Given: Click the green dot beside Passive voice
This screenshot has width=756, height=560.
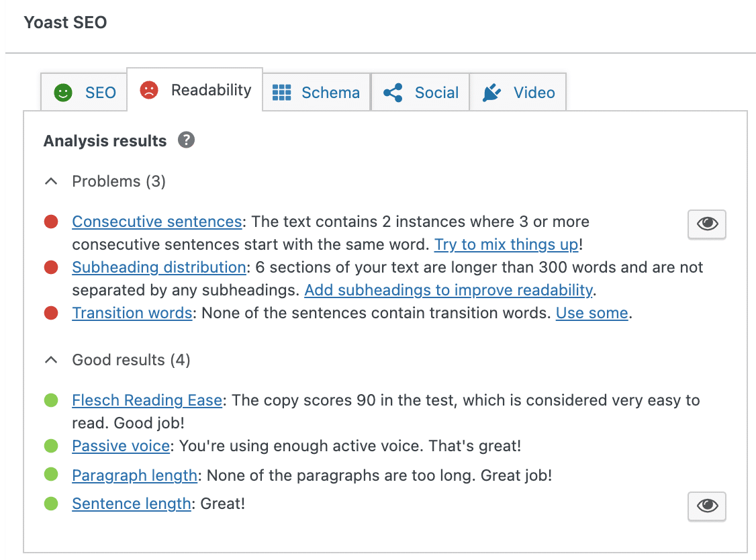Looking at the screenshot, I should [x=51, y=446].
